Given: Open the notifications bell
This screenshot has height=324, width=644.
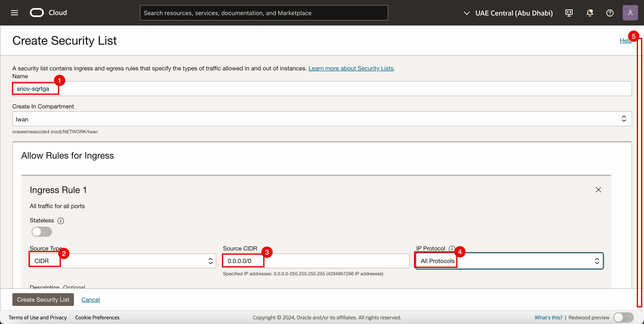Looking at the screenshot, I should (590, 13).
